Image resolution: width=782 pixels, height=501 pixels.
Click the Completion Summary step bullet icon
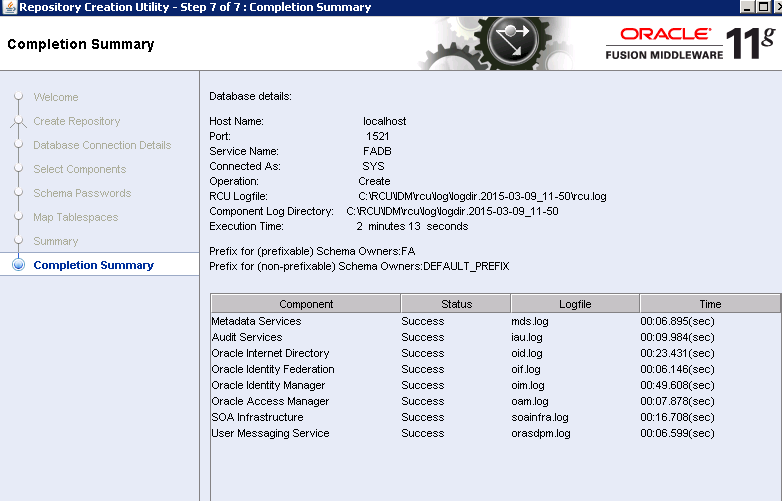tap(17, 265)
